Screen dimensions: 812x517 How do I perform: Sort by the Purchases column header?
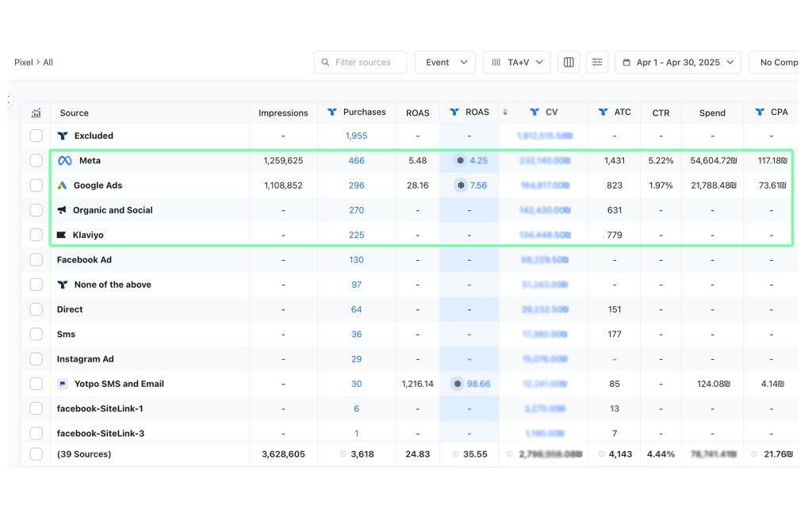(x=365, y=112)
